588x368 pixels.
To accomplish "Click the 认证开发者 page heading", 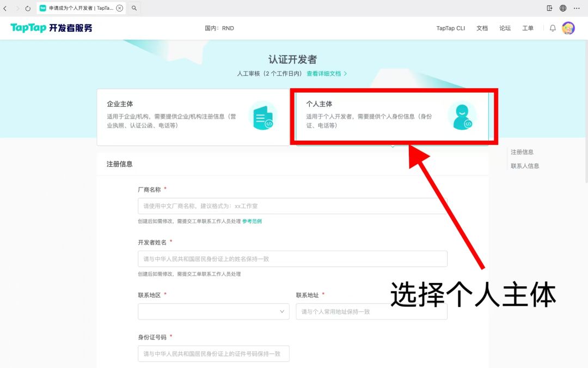I will (292, 59).
